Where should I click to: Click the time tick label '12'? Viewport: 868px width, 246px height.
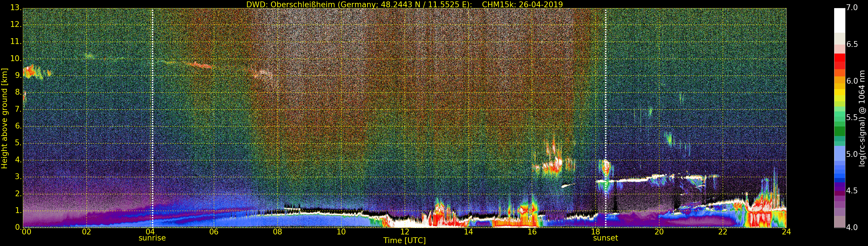click(x=405, y=232)
